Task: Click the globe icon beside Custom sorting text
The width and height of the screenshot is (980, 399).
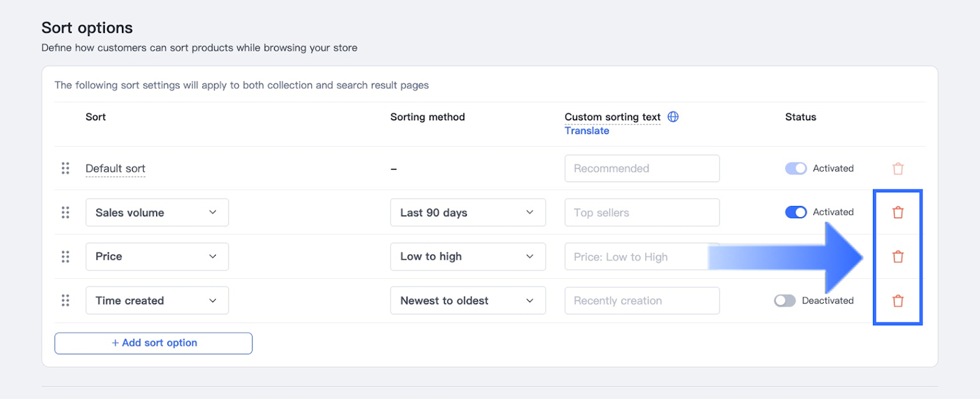Action: [673, 117]
